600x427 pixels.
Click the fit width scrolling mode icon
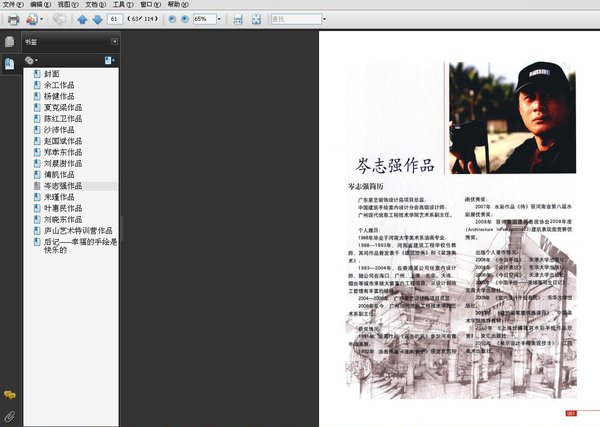[x=238, y=19]
